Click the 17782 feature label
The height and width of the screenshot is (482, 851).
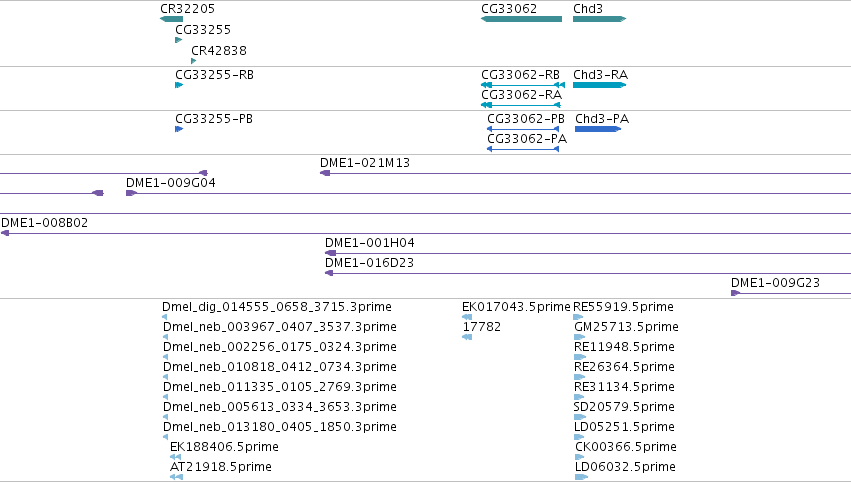tap(482, 327)
